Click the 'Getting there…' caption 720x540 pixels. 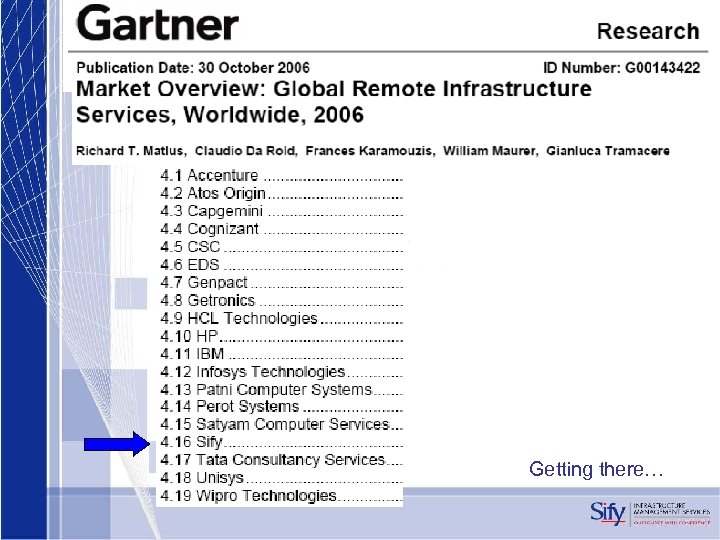tap(596, 470)
